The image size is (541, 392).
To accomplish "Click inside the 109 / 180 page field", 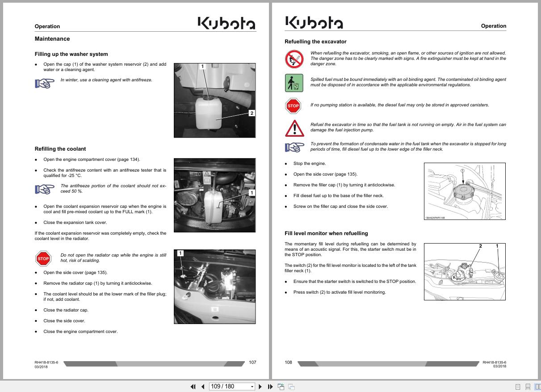I will coord(223,386).
